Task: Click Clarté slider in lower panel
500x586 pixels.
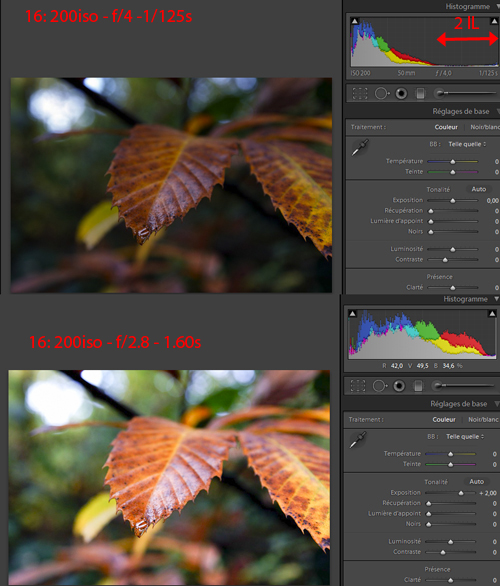Action: [450, 580]
